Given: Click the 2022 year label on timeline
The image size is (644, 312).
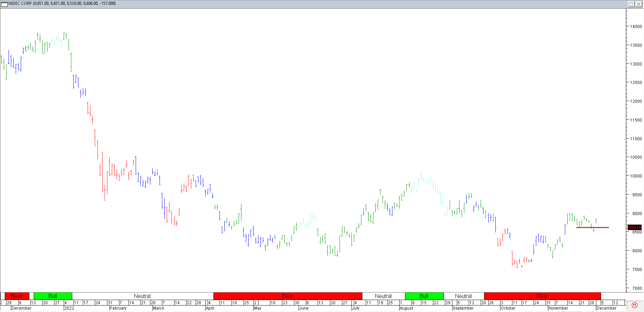Looking at the screenshot, I should (69, 308).
